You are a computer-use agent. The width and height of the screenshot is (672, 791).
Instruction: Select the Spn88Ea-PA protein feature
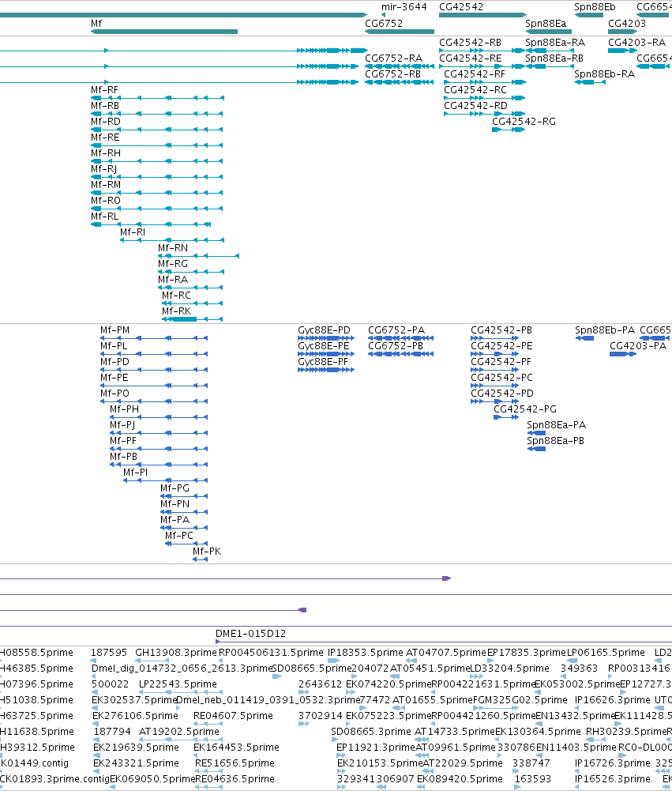pyautogui.click(x=536, y=433)
